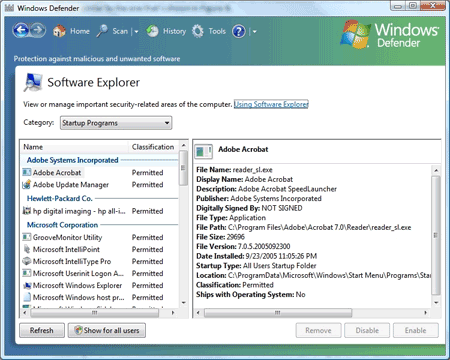The image size is (450, 360).
Task: Click the Microsoft IntelliPoint mouse icon
Action: pos(27,249)
